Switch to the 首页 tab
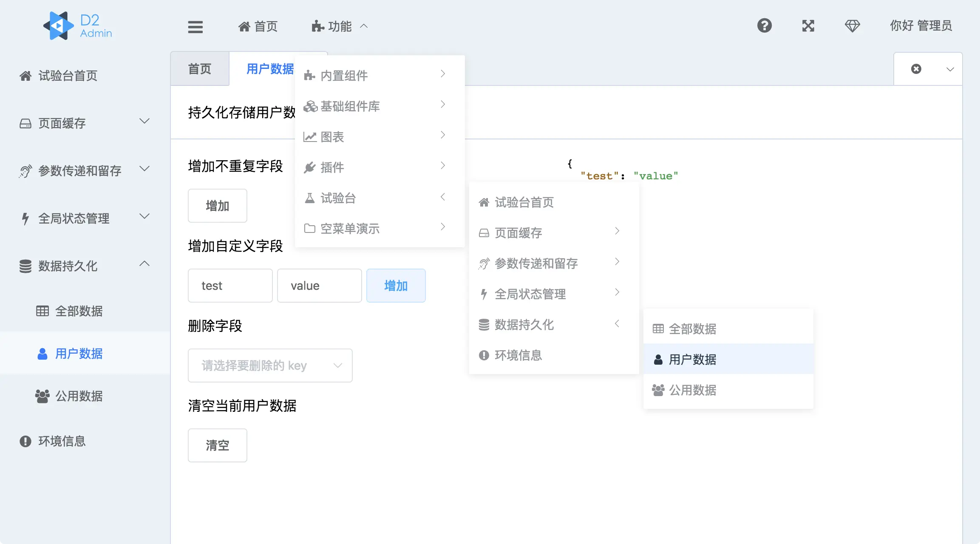The width and height of the screenshot is (980, 544). point(199,69)
